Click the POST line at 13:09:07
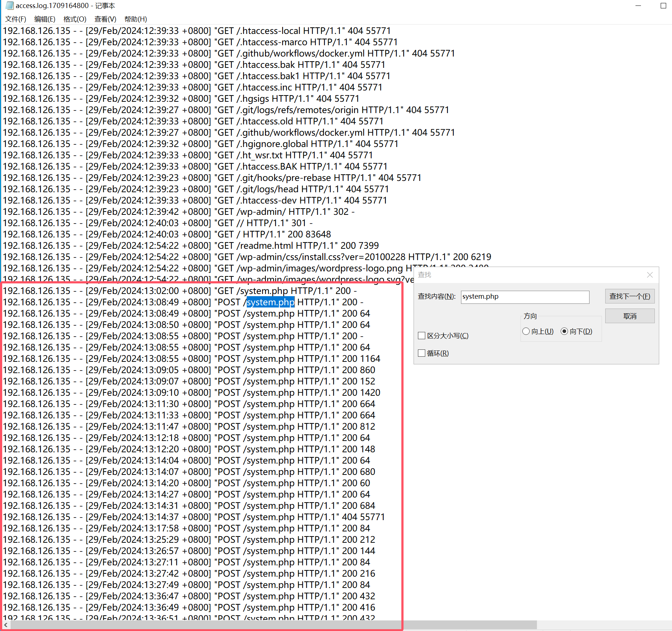Viewport: 672px width, 631px height. tap(189, 382)
